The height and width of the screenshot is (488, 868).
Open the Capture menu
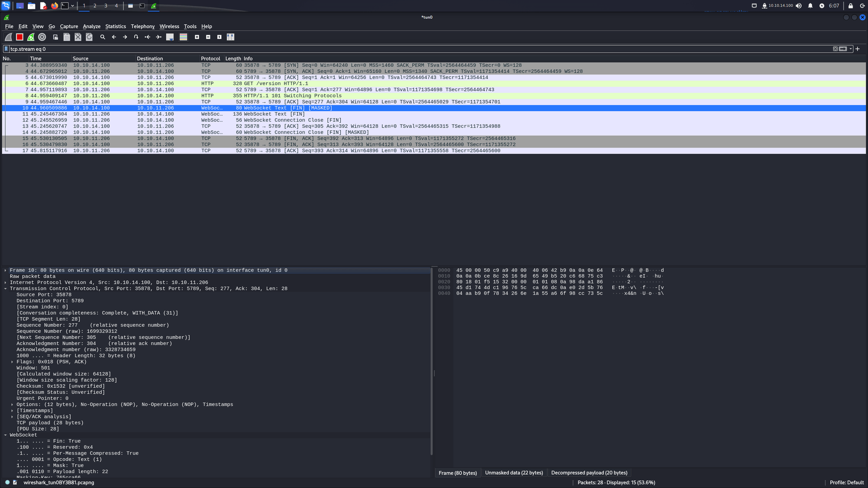point(69,26)
